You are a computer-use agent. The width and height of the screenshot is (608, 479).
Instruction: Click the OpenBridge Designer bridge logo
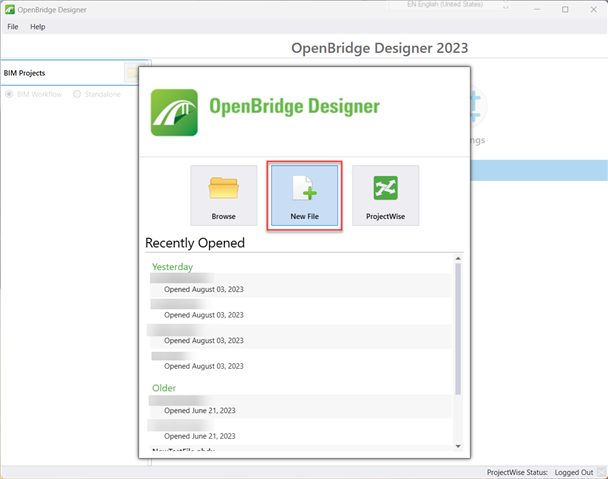[174, 112]
